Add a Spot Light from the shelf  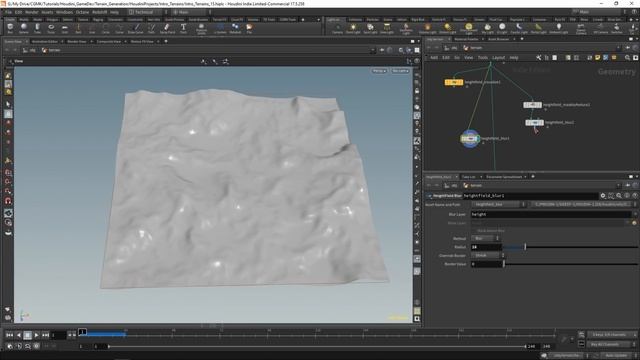pos(370,28)
